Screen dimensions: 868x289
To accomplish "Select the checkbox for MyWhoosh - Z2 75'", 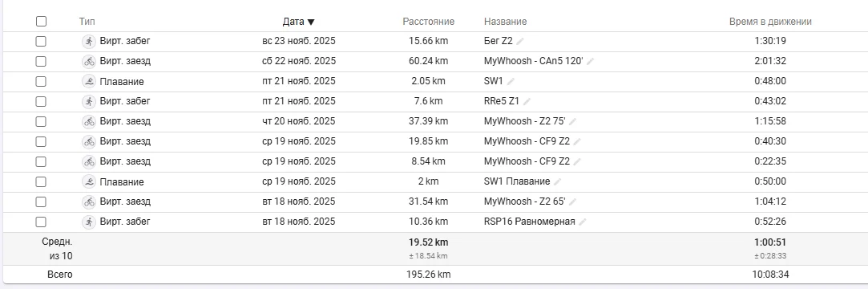I will click(x=41, y=121).
